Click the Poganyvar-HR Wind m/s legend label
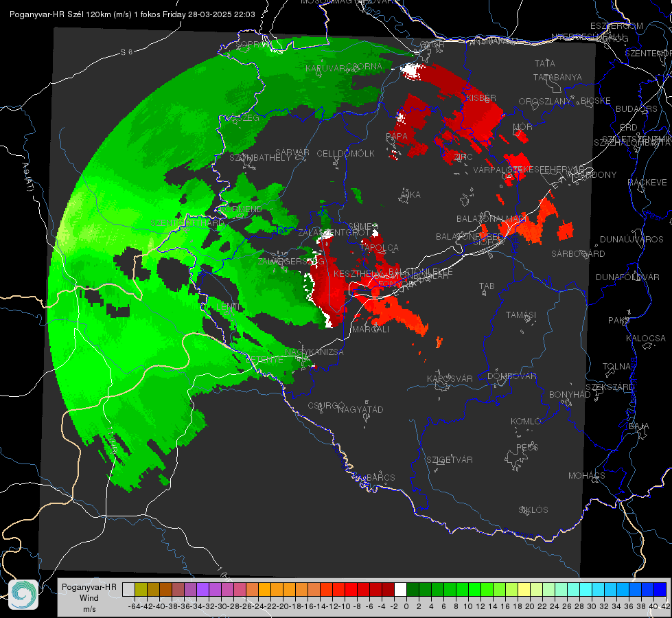 pos(89,598)
